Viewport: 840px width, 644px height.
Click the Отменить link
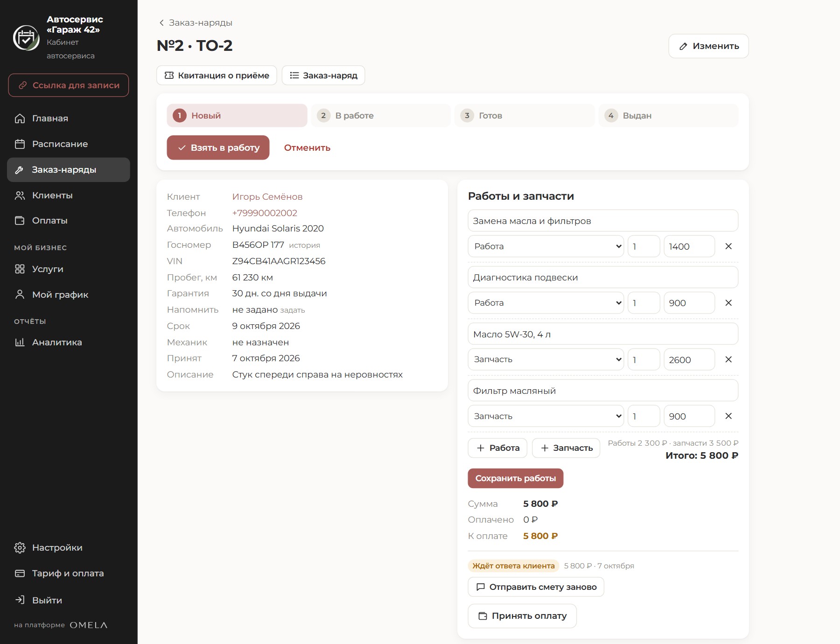click(307, 148)
